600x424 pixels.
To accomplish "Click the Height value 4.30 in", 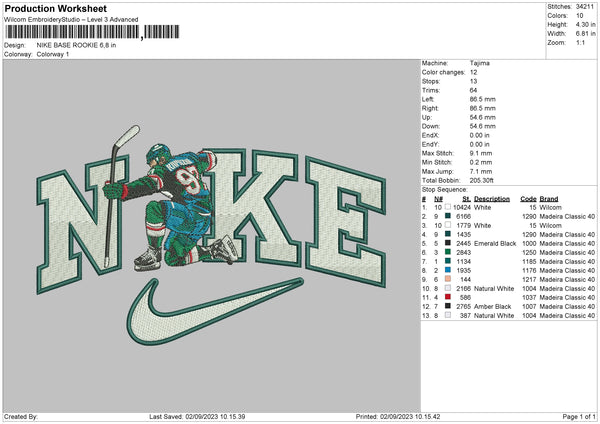I will [x=585, y=24].
